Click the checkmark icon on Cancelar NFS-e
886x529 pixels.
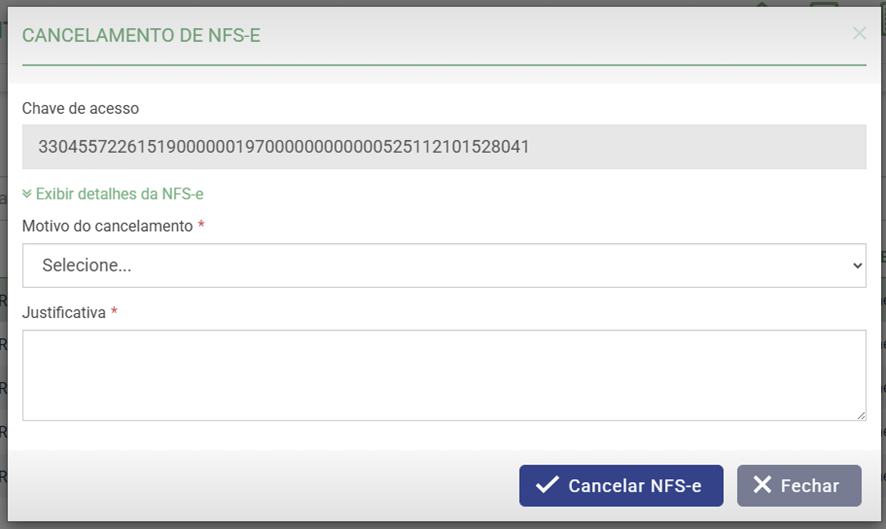click(547, 485)
